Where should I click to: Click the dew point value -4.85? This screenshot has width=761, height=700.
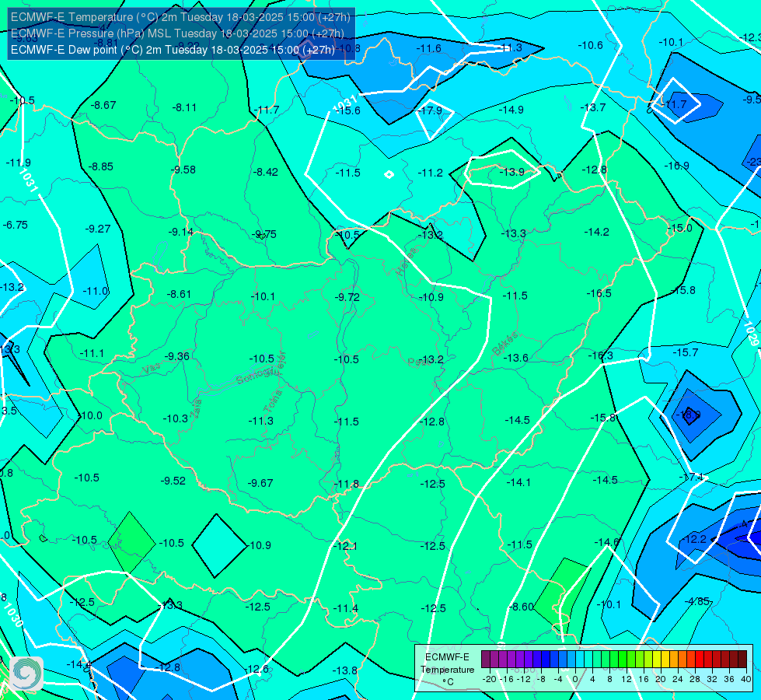[697, 601]
